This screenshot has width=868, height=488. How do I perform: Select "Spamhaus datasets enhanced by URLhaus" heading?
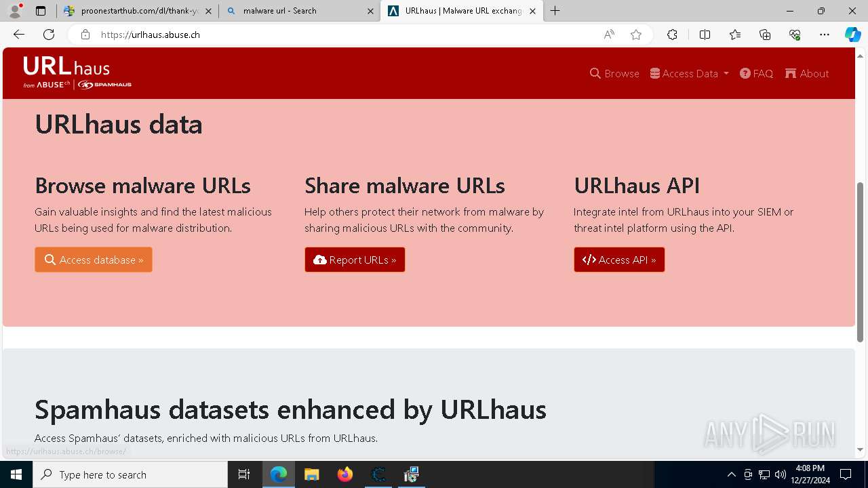(290, 409)
